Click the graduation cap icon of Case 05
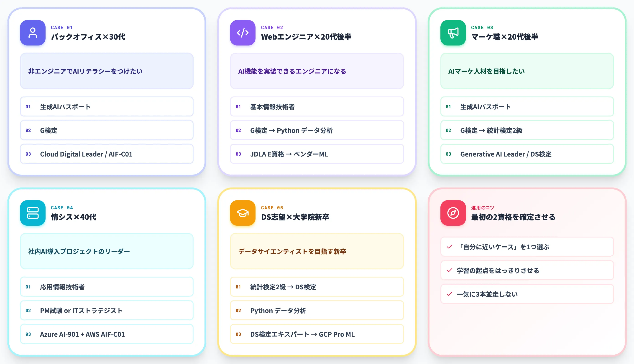 coord(243,213)
